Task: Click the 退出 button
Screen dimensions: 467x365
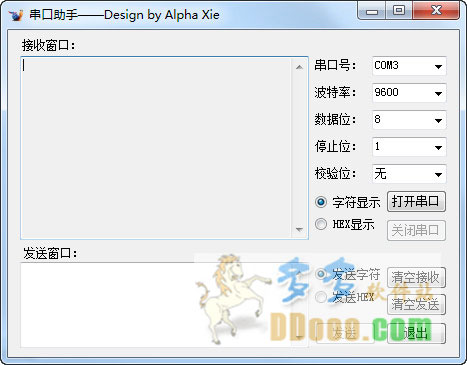Action: [x=416, y=333]
